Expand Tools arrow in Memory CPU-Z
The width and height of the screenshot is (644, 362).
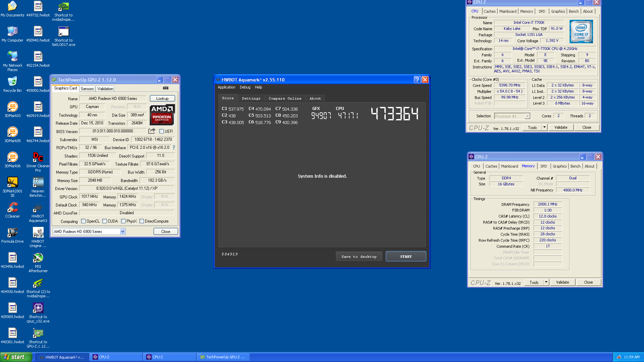coord(546,282)
